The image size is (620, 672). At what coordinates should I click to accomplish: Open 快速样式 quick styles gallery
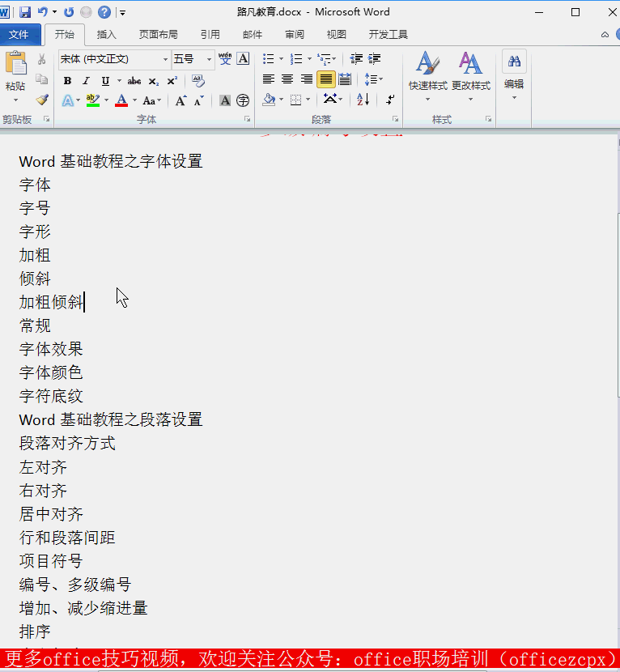(427, 76)
